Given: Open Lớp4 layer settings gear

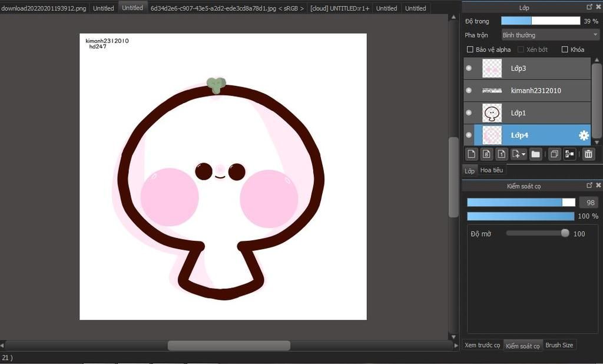Looking at the screenshot, I should coord(584,135).
